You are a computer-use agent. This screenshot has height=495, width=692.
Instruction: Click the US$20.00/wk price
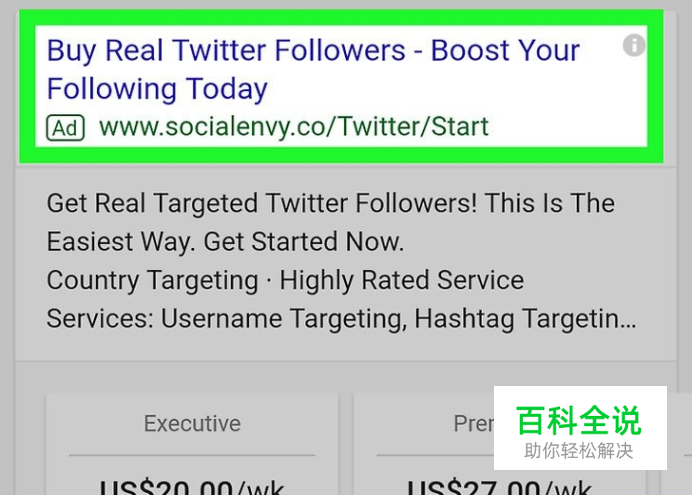(x=192, y=487)
